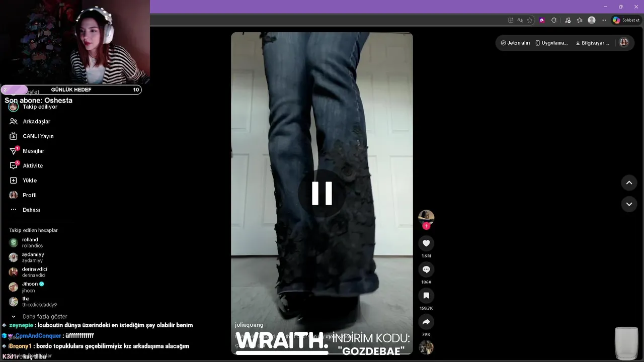This screenshot has height=362, width=644.
Task: Click Jeton alın coins button
Action: click(515, 43)
